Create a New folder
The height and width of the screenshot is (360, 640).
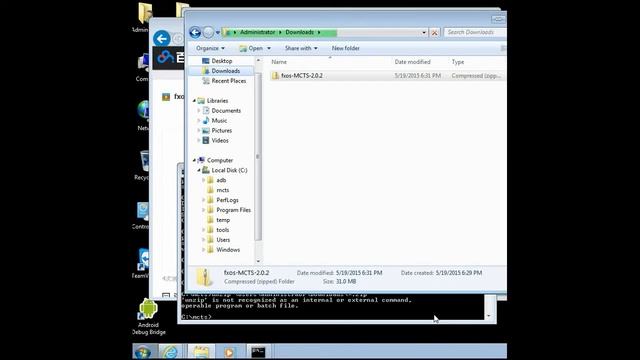[x=345, y=48]
